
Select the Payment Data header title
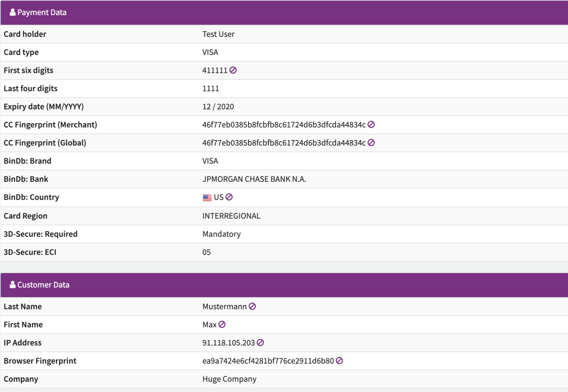(x=42, y=12)
